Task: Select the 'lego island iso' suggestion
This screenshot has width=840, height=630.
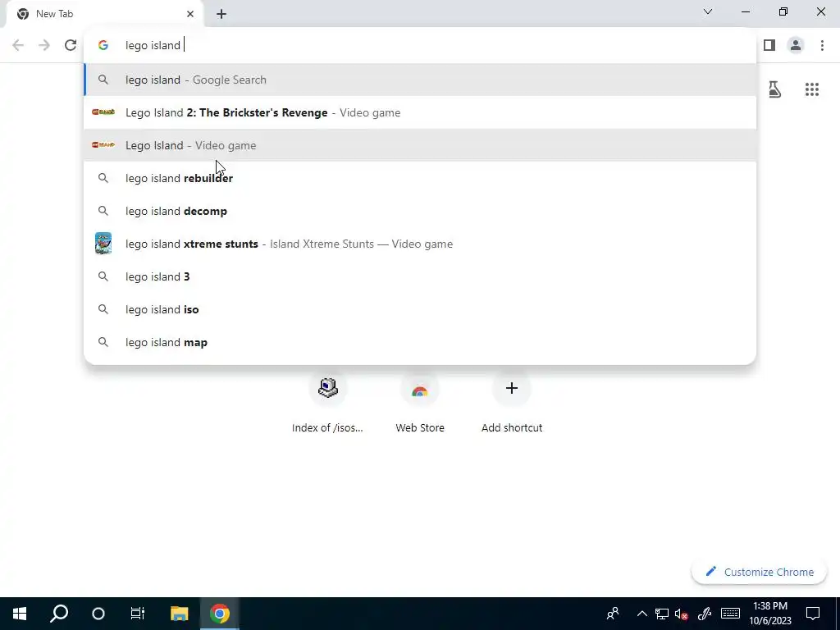Action: (420, 309)
